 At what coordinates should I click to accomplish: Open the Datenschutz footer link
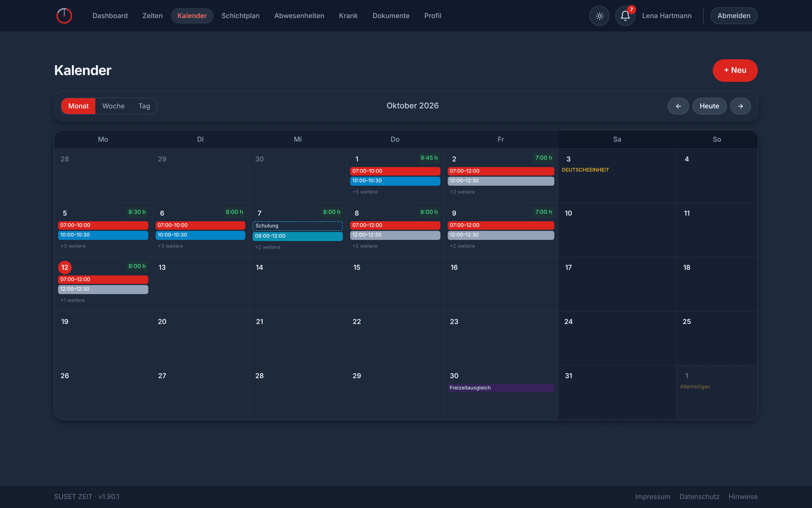click(x=699, y=497)
